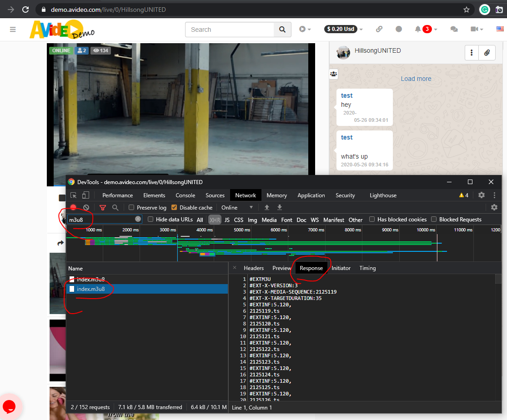Open notifications bell dropdown

click(426, 29)
